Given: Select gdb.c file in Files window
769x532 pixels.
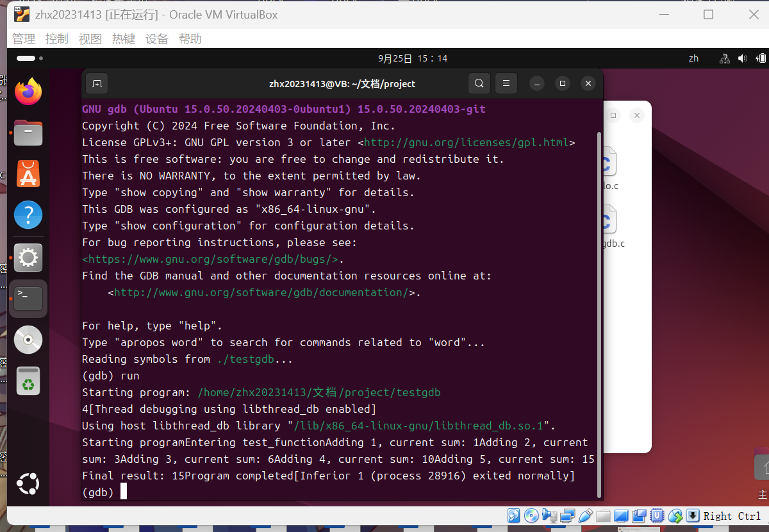Looking at the screenshot, I should (611, 226).
